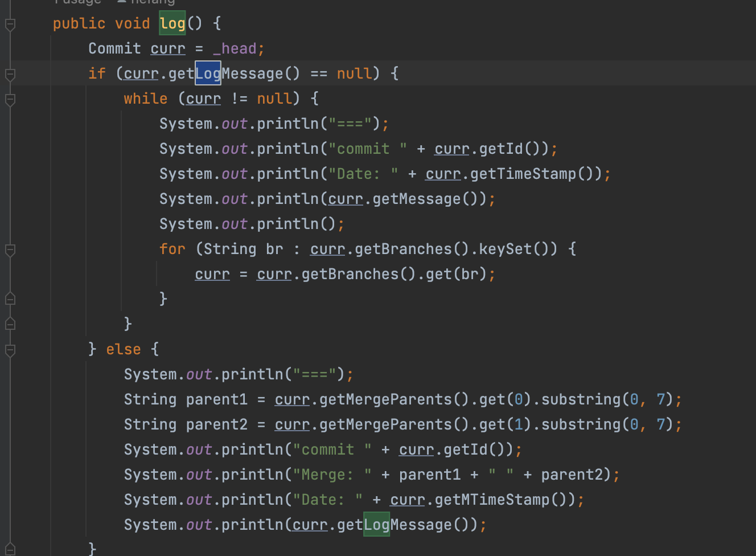The image size is (756, 556).
Task: Fold the for loop over getBranches keySet
Action: (x=10, y=250)
